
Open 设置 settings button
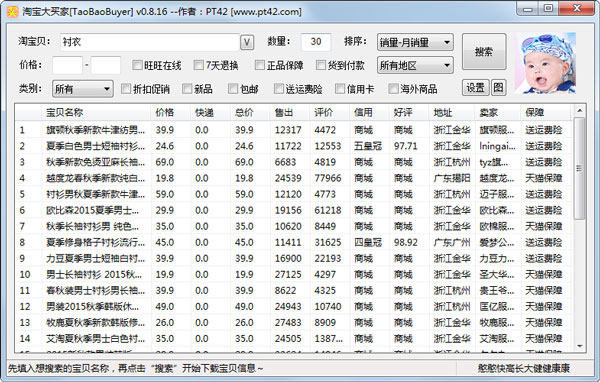click(476, 88)
